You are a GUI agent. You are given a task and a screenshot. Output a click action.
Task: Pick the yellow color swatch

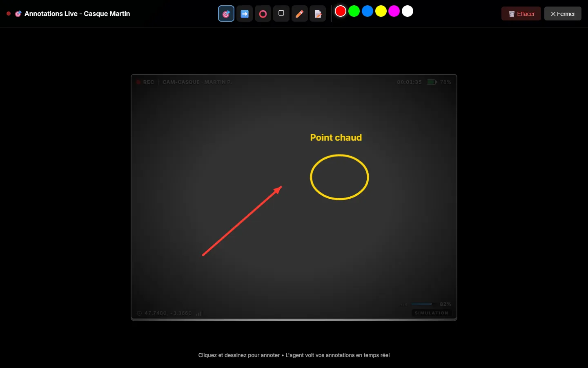[381, 11]
